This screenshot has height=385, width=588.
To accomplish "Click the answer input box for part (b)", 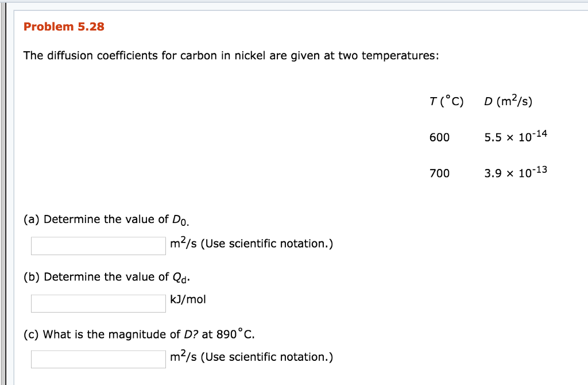I will (98, 303).
